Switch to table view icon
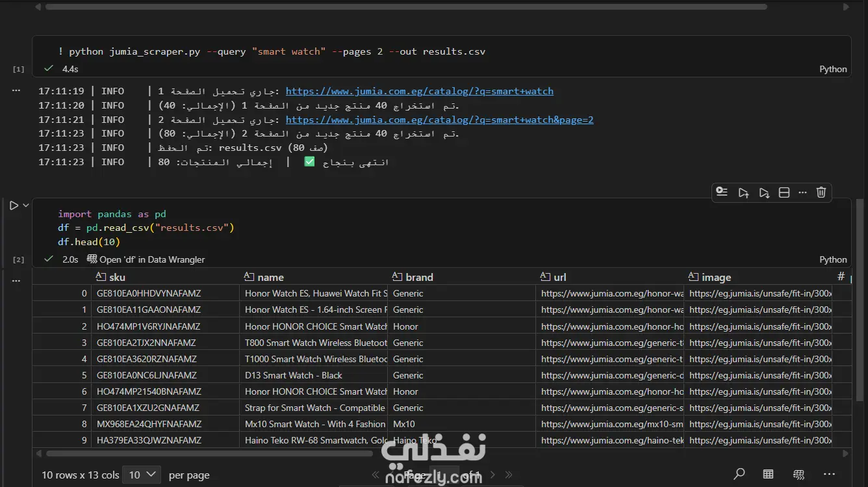 pos(768,474)
